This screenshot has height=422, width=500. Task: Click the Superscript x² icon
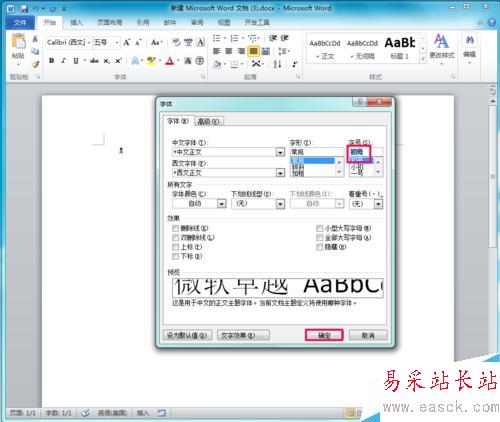[118, 60]
